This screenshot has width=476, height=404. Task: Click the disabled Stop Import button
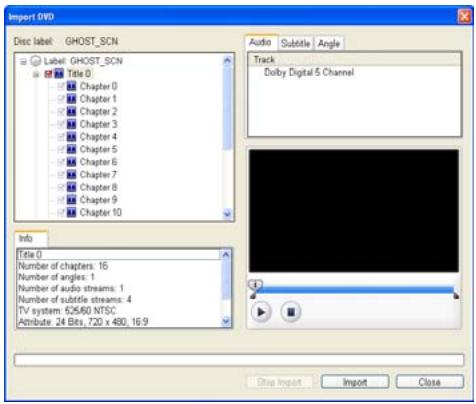tap(279, 382)
